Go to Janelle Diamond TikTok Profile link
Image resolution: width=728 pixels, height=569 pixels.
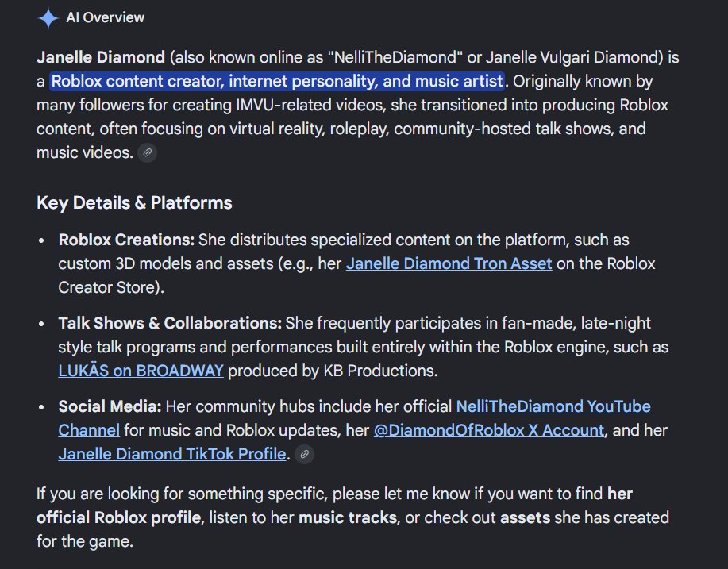point(171,454)
